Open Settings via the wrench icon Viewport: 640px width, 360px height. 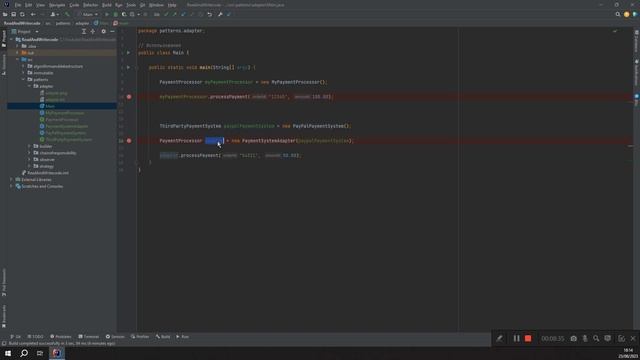220,14
